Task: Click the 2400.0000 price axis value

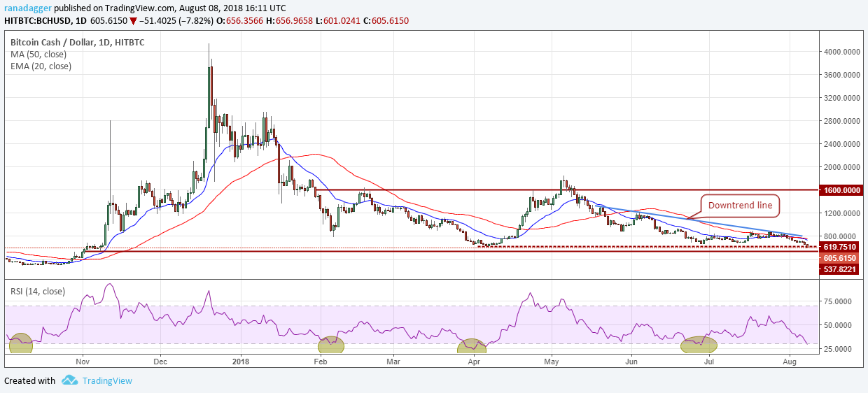Action: 843,144
